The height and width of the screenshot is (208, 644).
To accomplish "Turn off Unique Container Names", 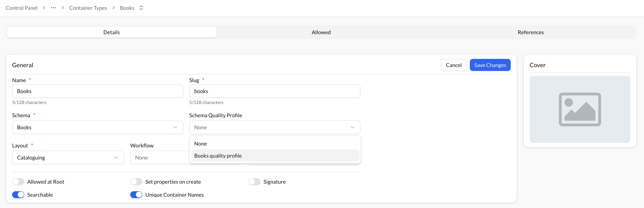I will [136, 195].
